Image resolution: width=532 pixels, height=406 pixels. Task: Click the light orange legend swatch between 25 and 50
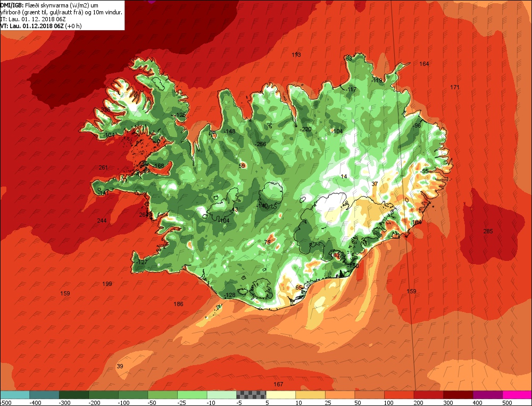(x=339, y=395)
